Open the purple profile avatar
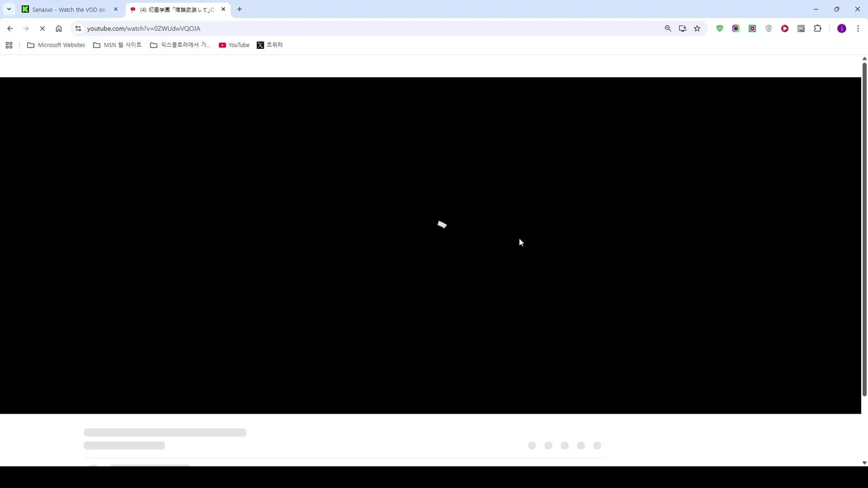The image size is (868, 488). (842, 28)
